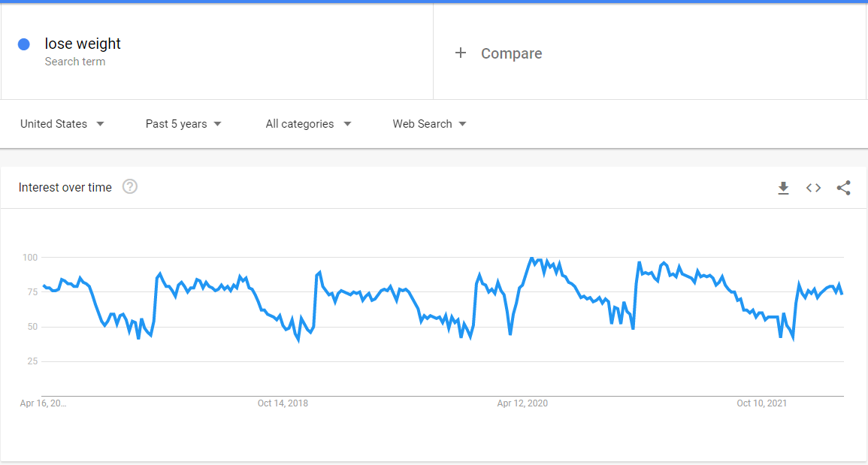This screenshot has height=465, width=868.
Task: Click the plus icon beside Compare
Action: [461, 53]
